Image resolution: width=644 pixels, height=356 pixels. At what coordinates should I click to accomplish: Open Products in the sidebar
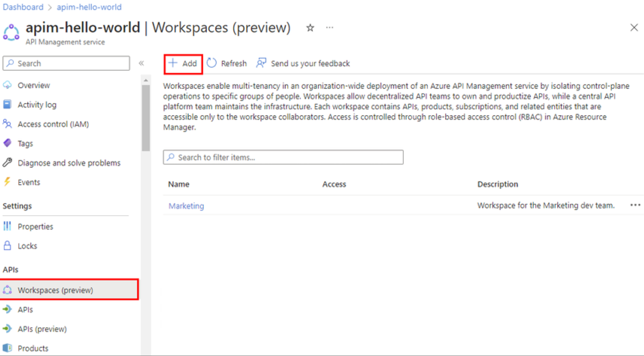(x=33, y=348)
